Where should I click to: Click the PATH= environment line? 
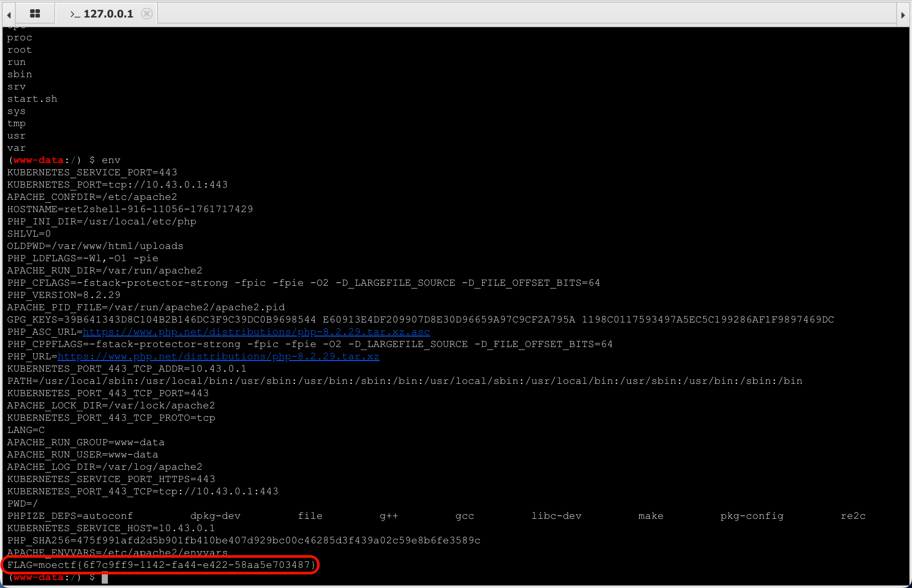coord(404,381)
